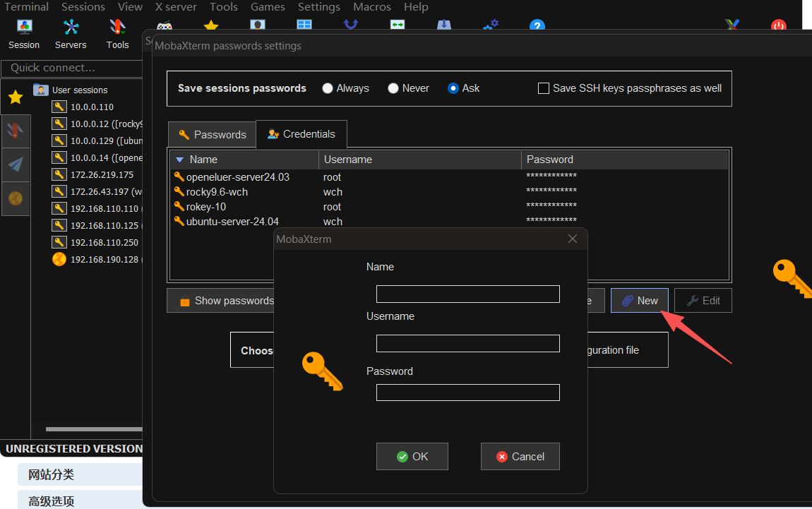Click the Username input field in dialog
This screenshot has width=812, height=509.
(467, 343)
